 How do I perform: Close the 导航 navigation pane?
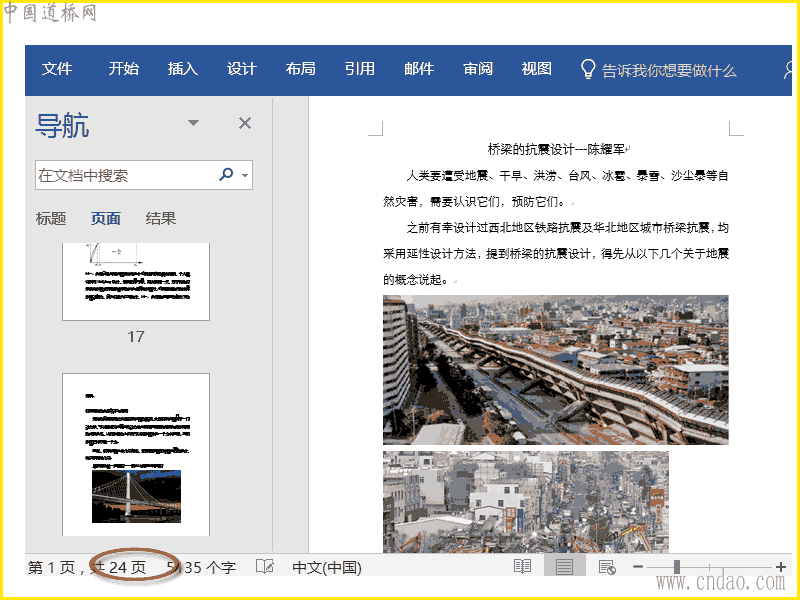click(x=245, y=123)
